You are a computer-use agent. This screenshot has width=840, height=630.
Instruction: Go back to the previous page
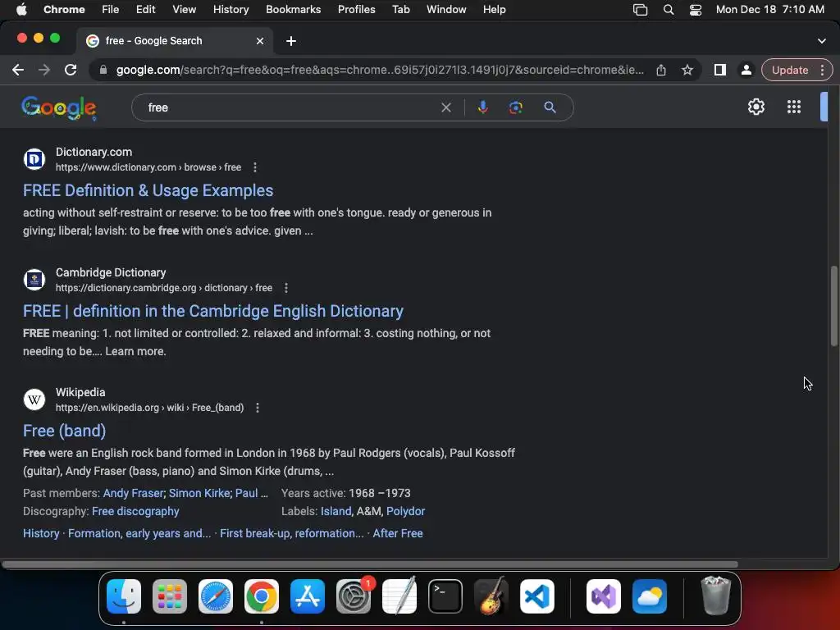point(18,70)
